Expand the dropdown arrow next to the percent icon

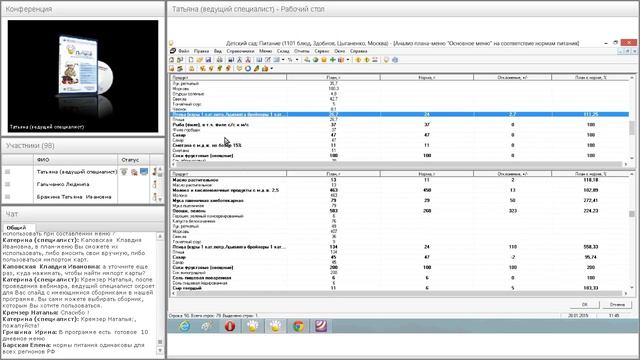click(x=297, y=60)
